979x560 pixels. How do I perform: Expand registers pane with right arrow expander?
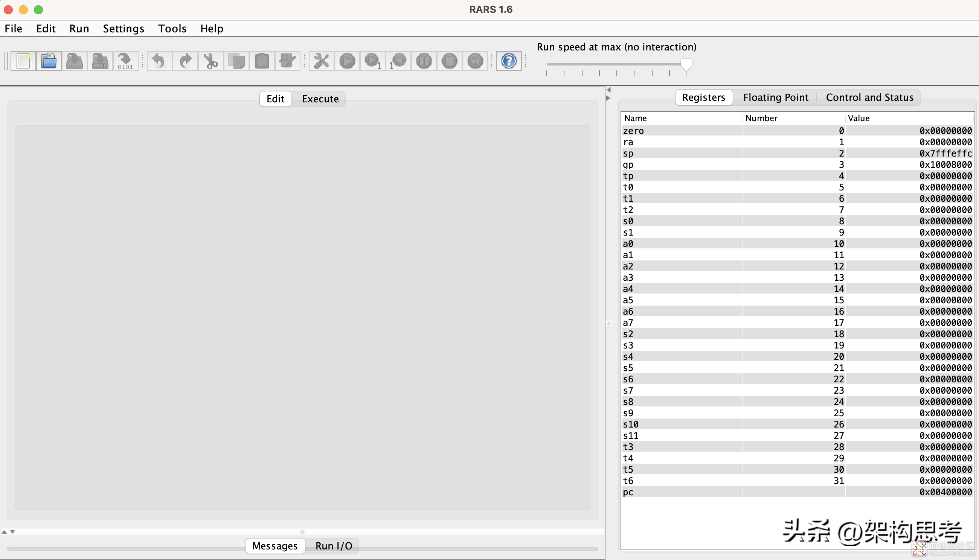click(608, 98)
